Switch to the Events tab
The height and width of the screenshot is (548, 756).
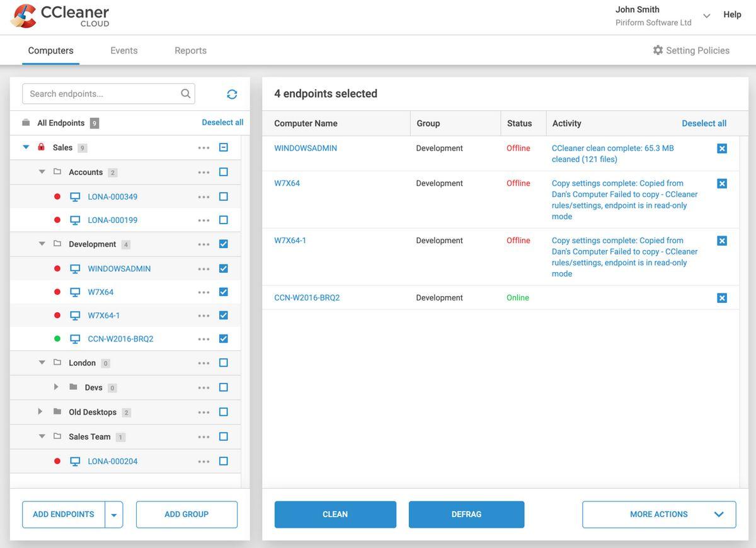click(124, 50)
